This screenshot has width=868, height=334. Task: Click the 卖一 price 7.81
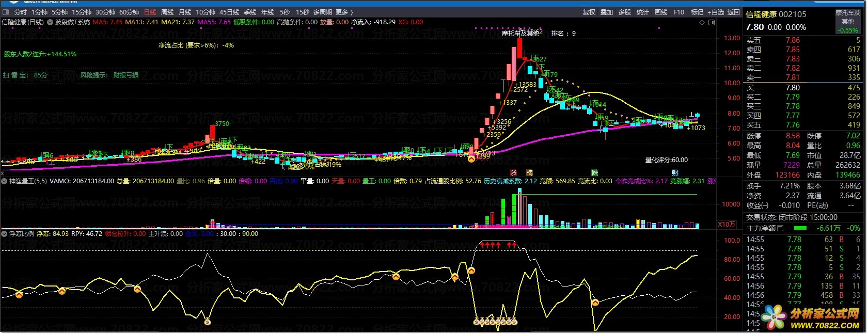(x=793, y=77)
